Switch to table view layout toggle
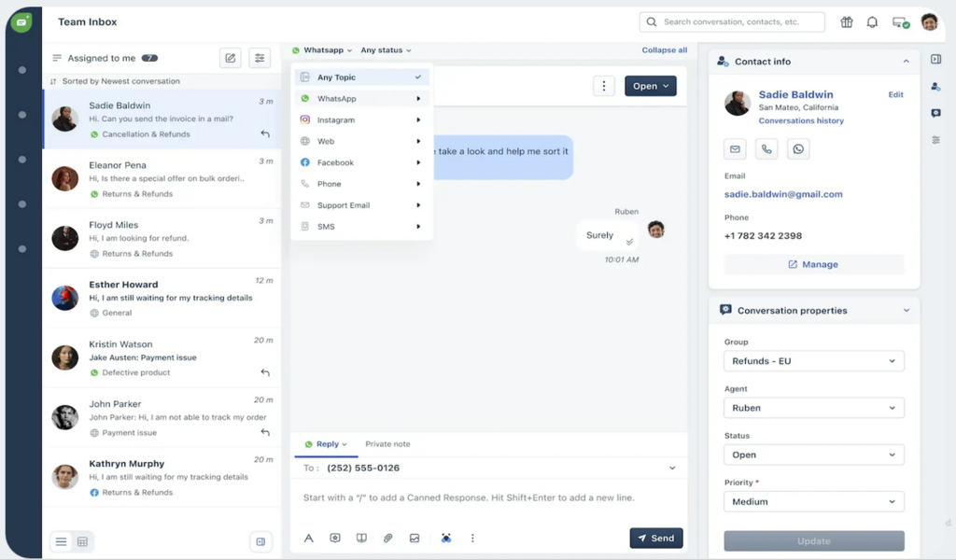 coord(82,541)
